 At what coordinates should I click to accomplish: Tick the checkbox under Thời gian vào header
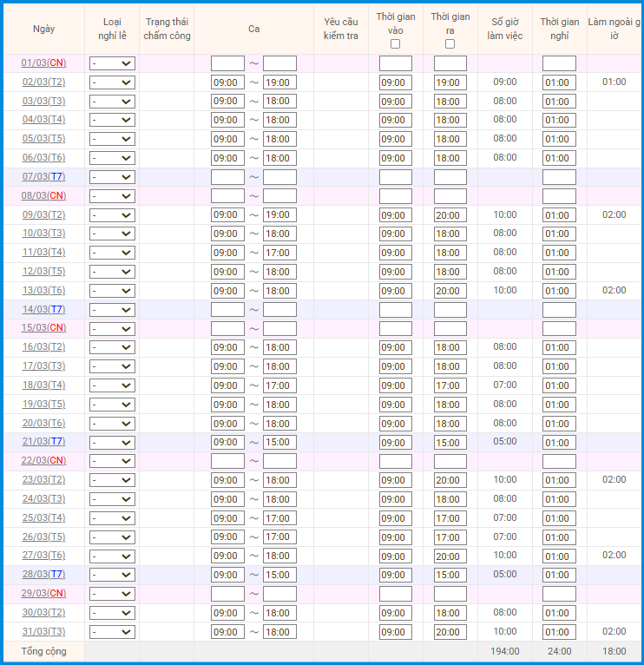[x=395, y=43]
